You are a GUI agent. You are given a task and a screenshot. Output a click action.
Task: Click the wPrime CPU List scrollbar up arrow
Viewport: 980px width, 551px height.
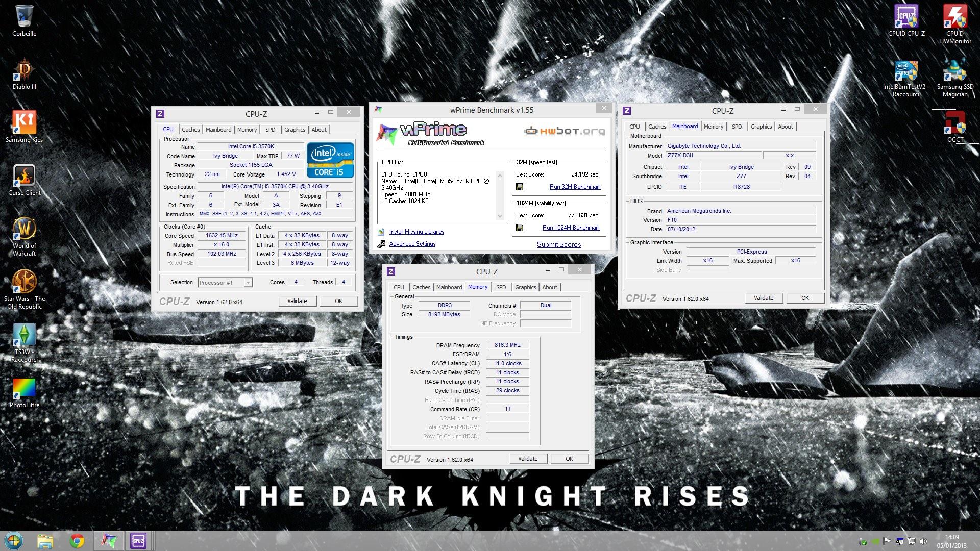pos(500,176)
